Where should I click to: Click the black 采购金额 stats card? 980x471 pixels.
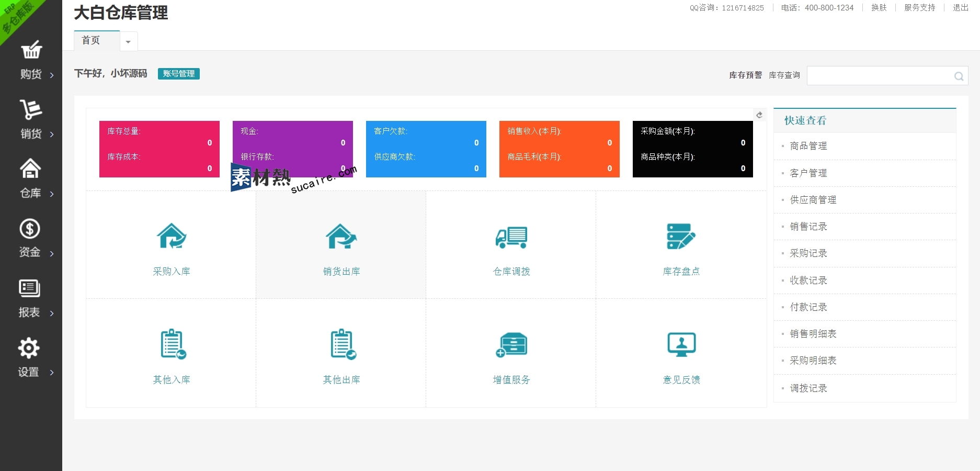(x=693, y=149)
